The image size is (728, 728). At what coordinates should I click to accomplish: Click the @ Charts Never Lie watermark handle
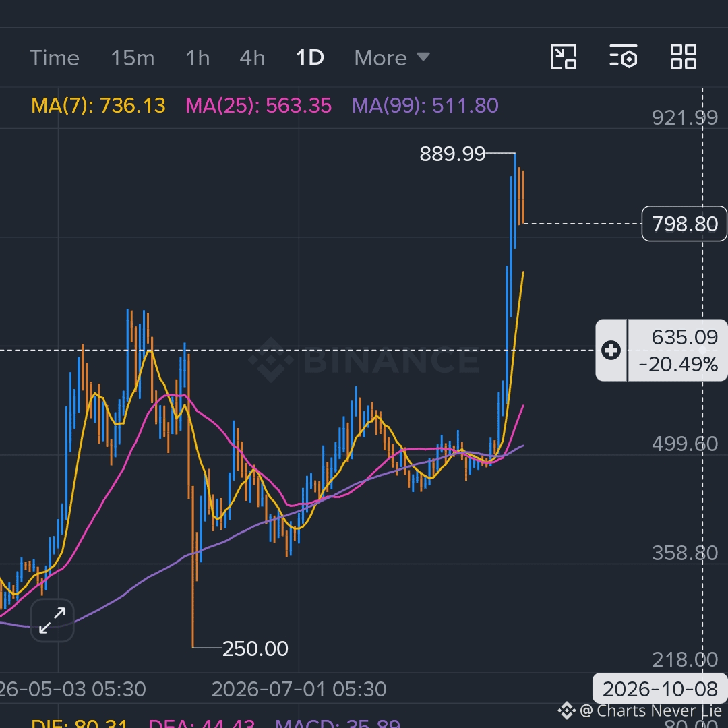[x=650, y=710]
